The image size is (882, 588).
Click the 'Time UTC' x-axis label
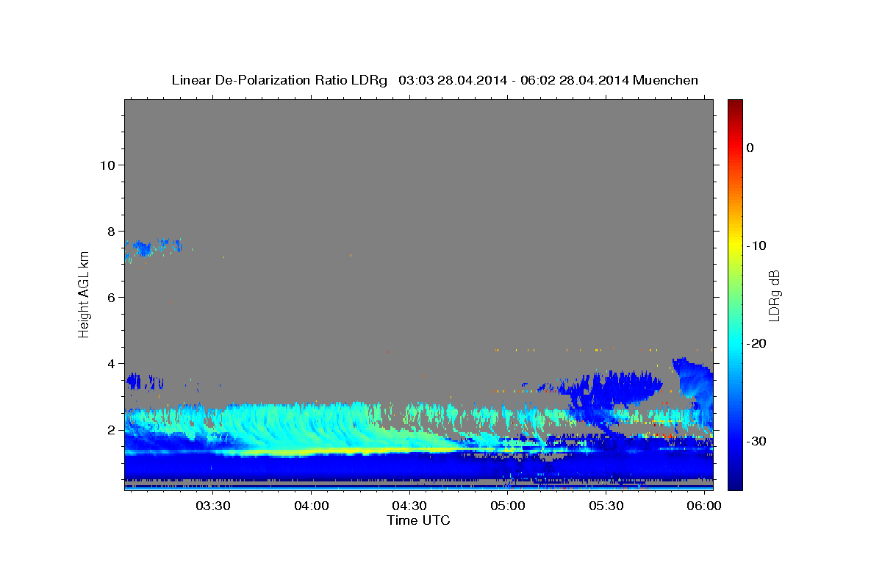pos(418,520)
